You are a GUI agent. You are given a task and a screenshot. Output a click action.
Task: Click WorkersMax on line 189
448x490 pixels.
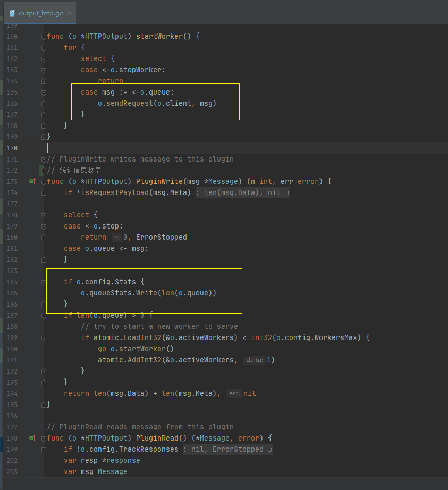335,337
